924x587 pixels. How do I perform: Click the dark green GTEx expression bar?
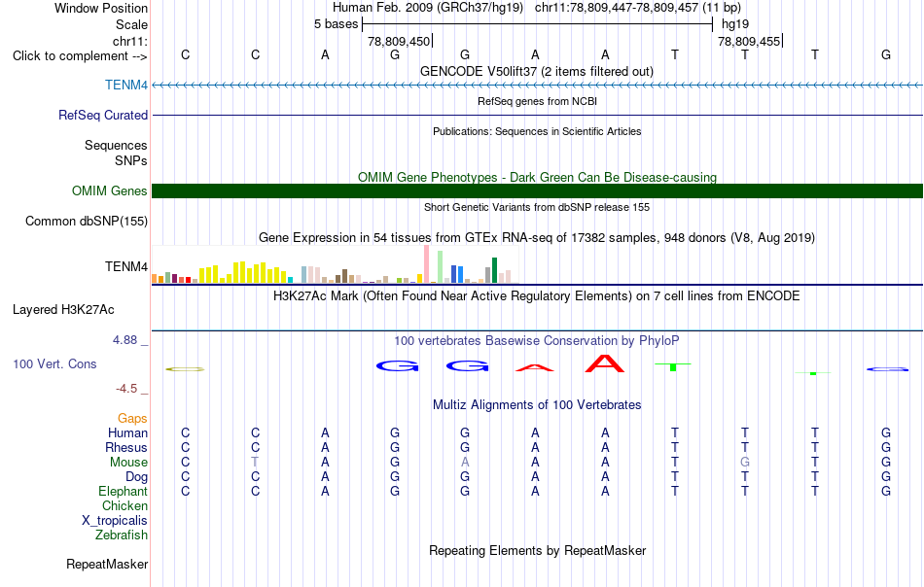[x=494, y=270]
